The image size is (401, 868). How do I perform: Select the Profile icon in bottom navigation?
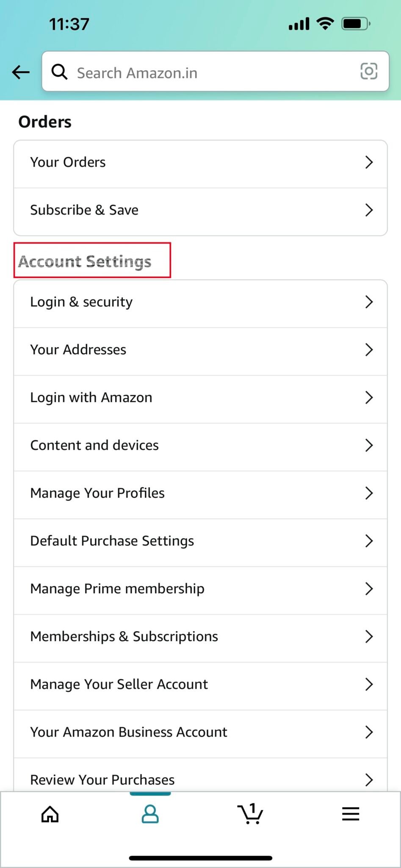pyautogui.click(x=150, y=814)
